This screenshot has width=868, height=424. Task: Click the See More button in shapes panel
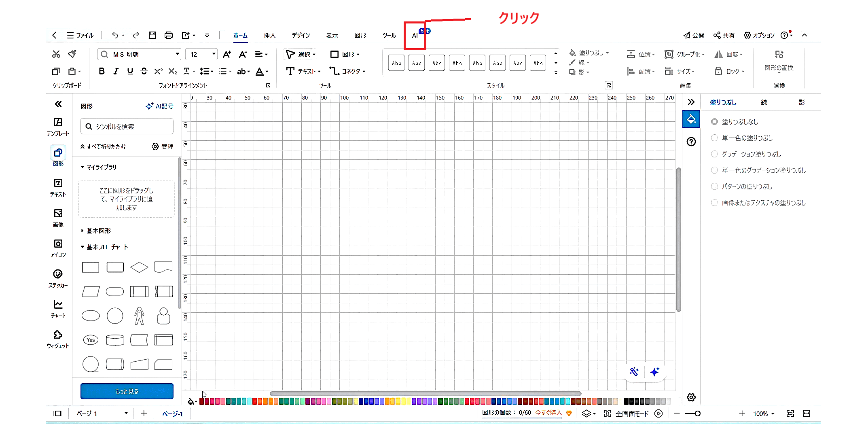127,391
